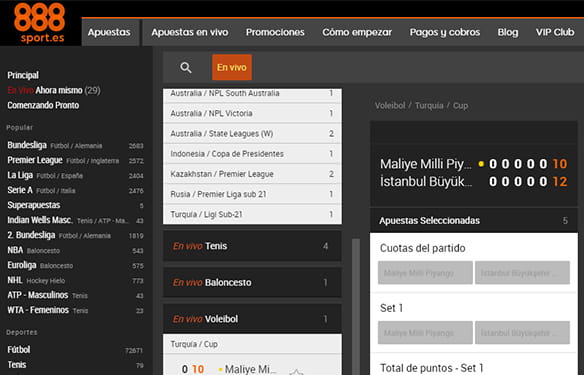Click Turquía / Cup league header
Viewport: 584px width, 375px height.
[252, 344]
